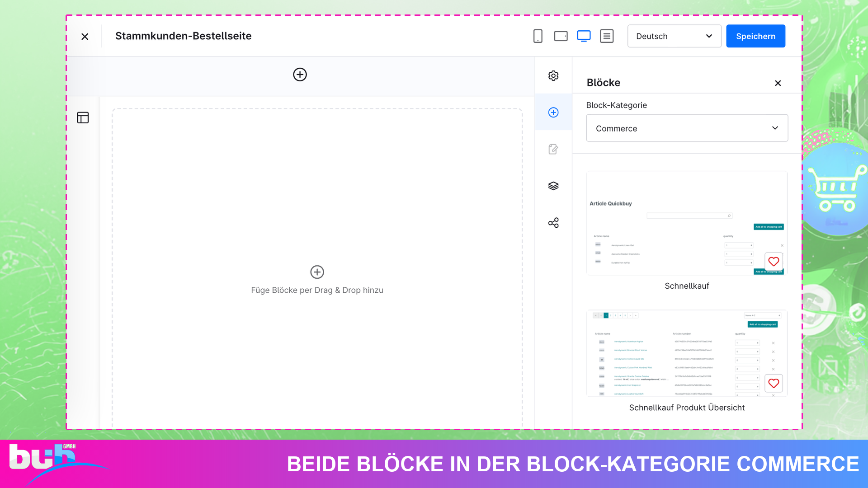Switch to tablet preview
The height and width of the screenshot is (488, 868).
coord(561,36)
